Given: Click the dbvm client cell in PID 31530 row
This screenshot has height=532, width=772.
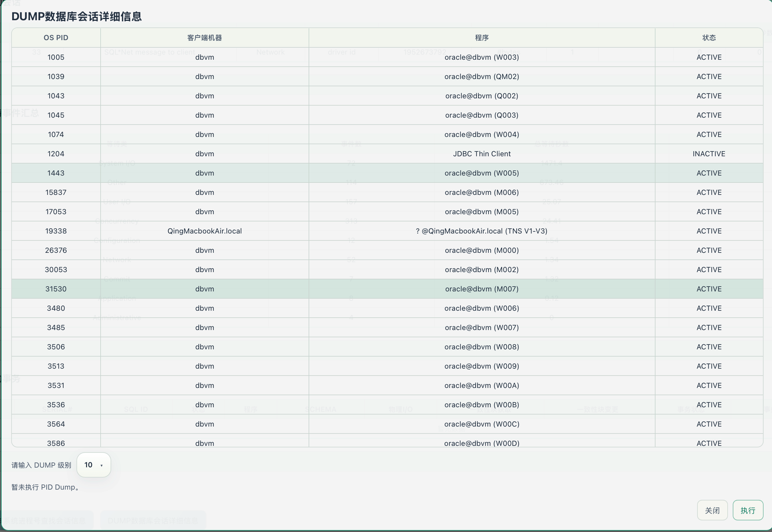Looking at the screenshot, I should point(204,289).
